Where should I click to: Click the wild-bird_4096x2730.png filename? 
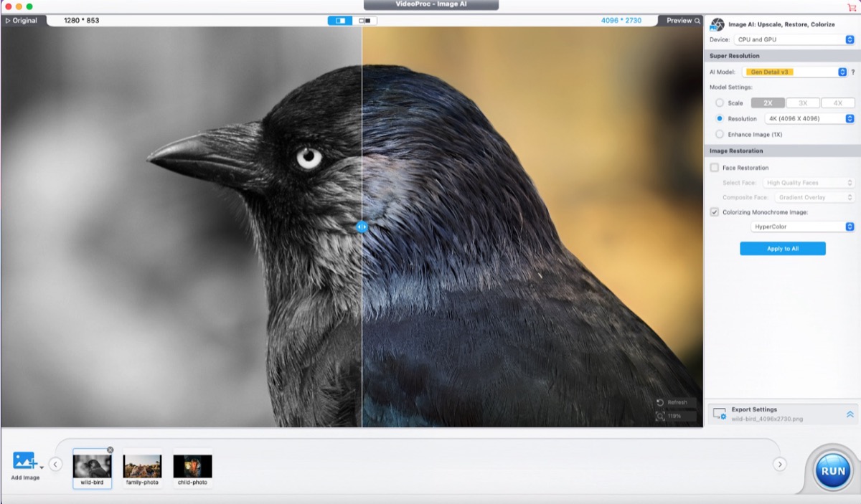pyautogui.click(x=767, y=418)
